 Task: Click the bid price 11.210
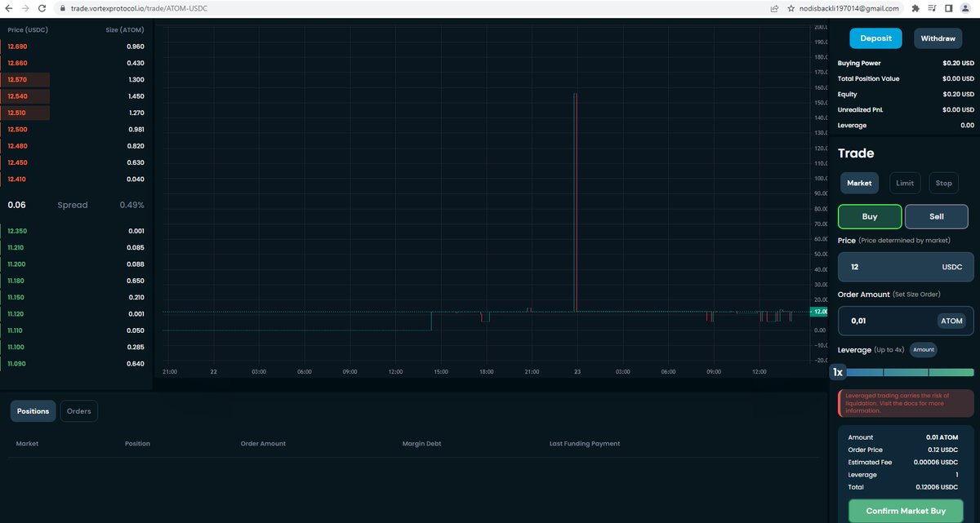[x=16, y=247]
